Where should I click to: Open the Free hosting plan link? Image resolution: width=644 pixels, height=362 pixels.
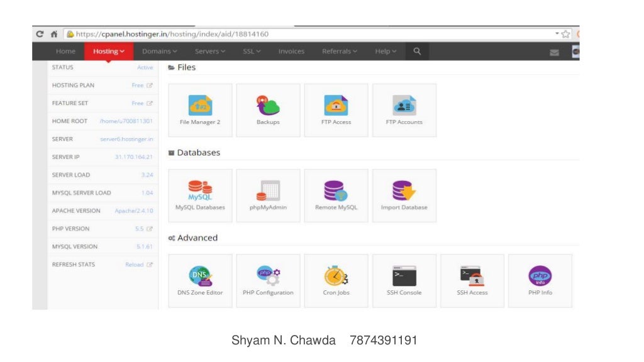click(x=138, y=85)
